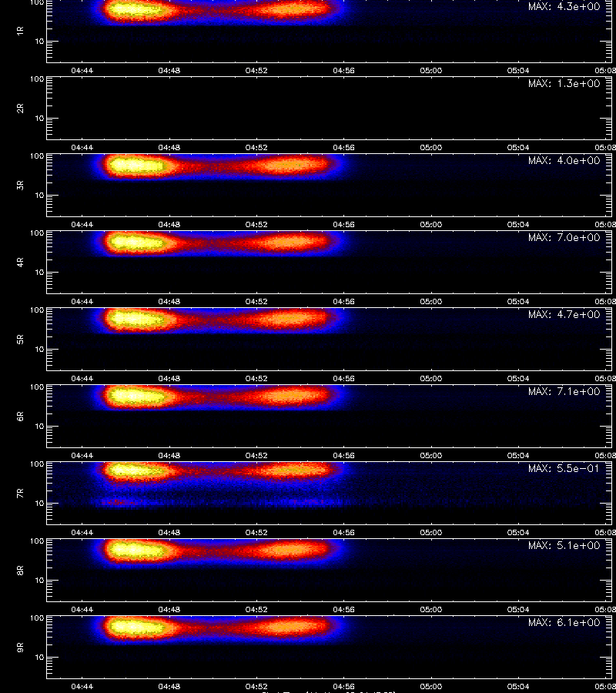Click the MAX: 6.1e+00 readout
This screenshot has height=693, width=616.
click(x=564, y=622)
